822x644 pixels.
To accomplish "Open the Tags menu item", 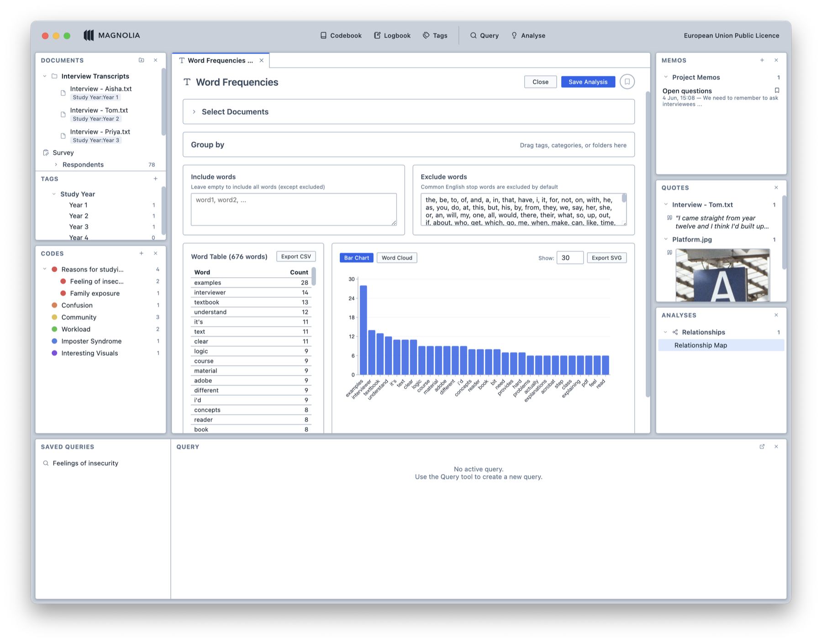I will [435, 36].
